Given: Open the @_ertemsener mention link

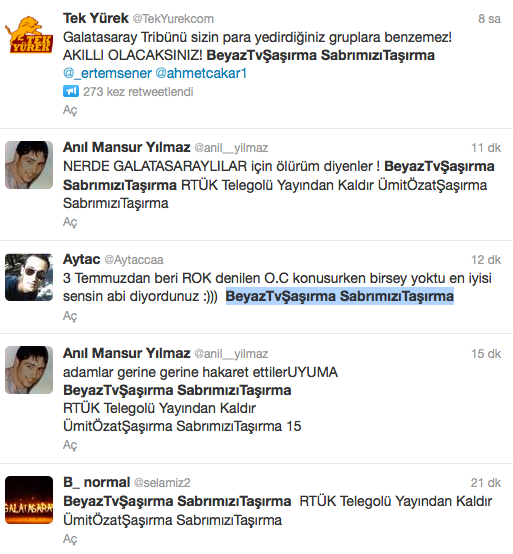Looking at the screenshot, I should [x=107, y=73].
